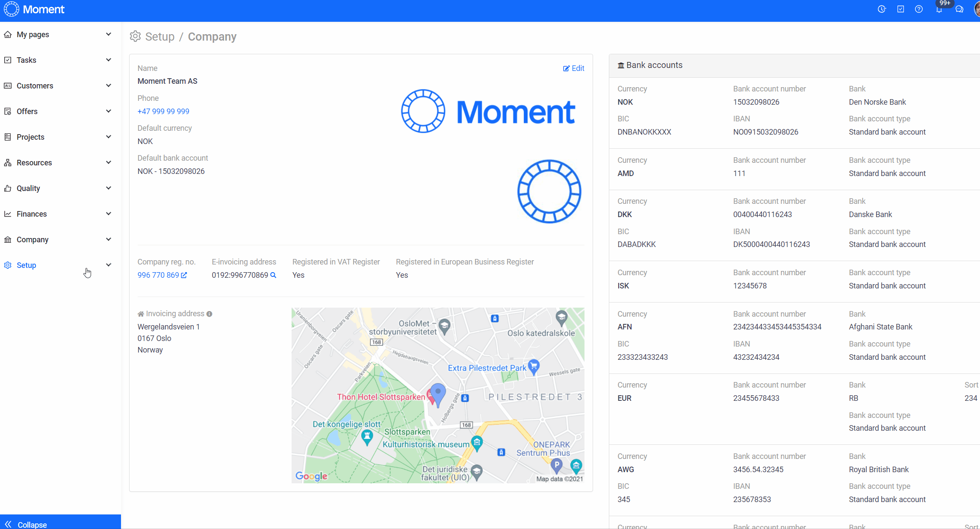
Task: Click the Oslo map view
Action: pos(438,395)
